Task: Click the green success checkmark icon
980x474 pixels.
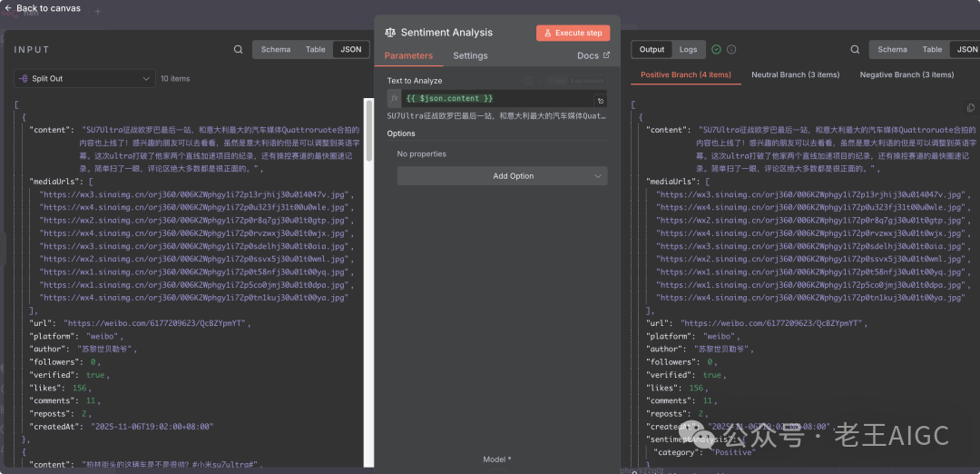Action: point(716,49)
